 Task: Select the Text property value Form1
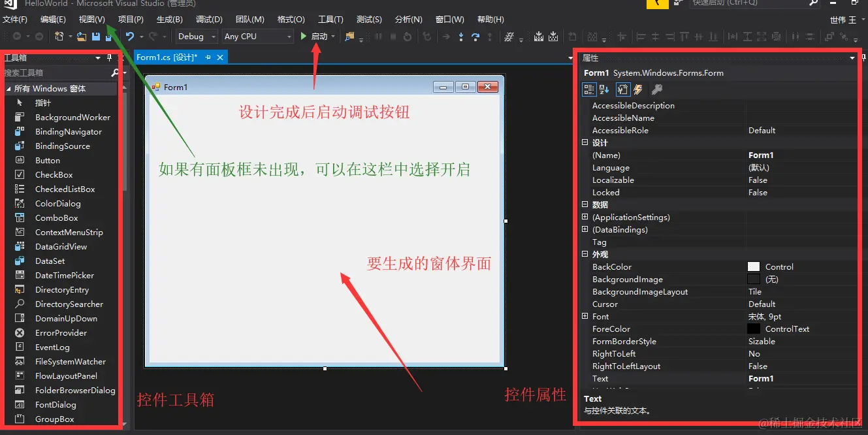pyautogui.click(x=761, y=378)
